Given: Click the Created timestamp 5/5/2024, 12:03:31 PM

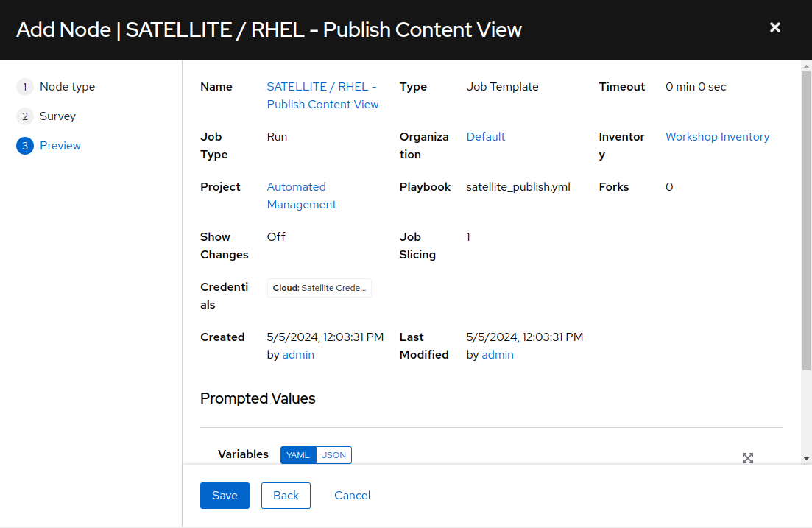Looking at the screenshot, I should 325,337.
